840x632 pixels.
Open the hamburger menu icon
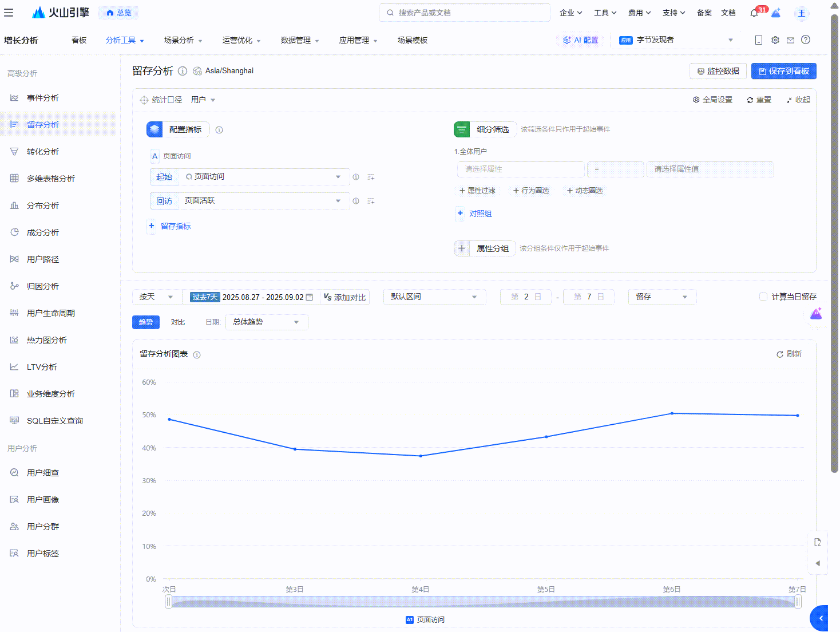9,13
